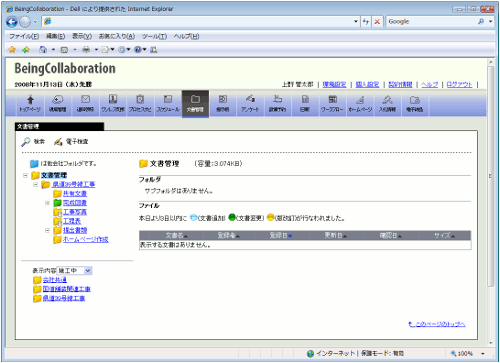500x363 pixels.
Task: Open the お気に入り(A) menu
Action: point(117,36)
